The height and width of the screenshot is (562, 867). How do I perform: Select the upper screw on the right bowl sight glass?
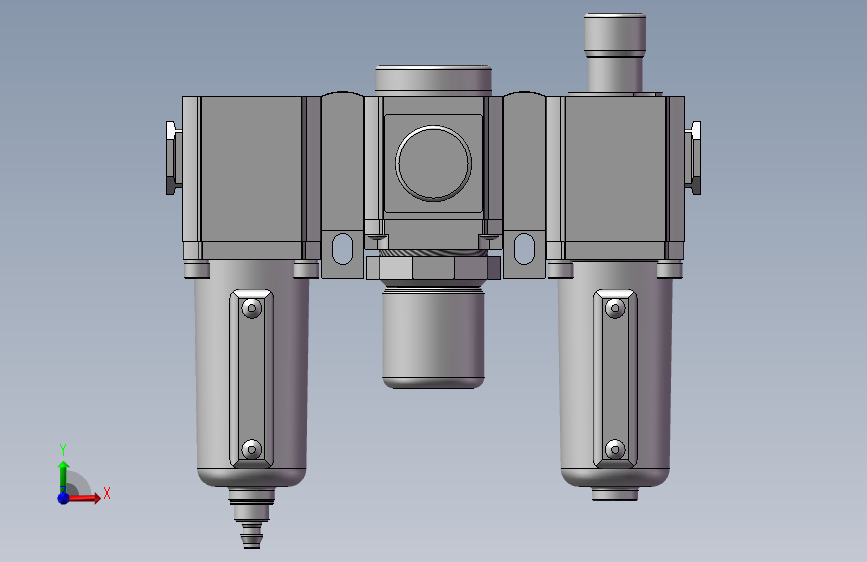[615, 308]
